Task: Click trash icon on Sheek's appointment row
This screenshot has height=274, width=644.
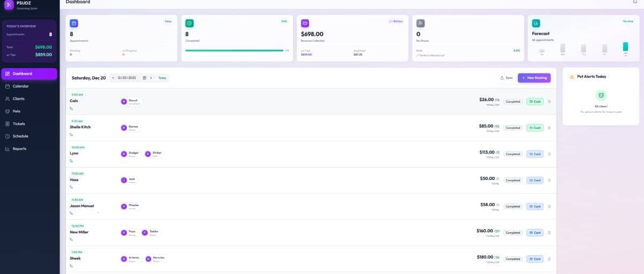Action: [x=549, y=259]
